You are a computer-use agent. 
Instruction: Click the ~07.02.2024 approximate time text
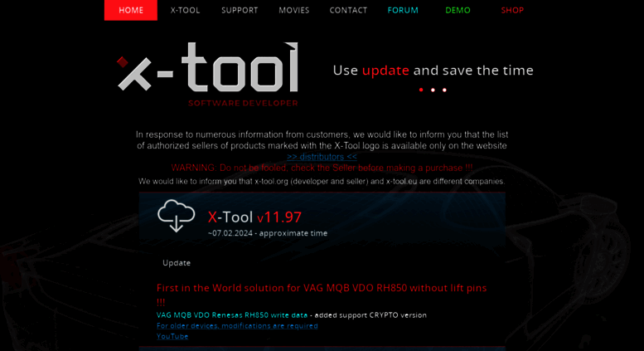[x=268, y=233]
